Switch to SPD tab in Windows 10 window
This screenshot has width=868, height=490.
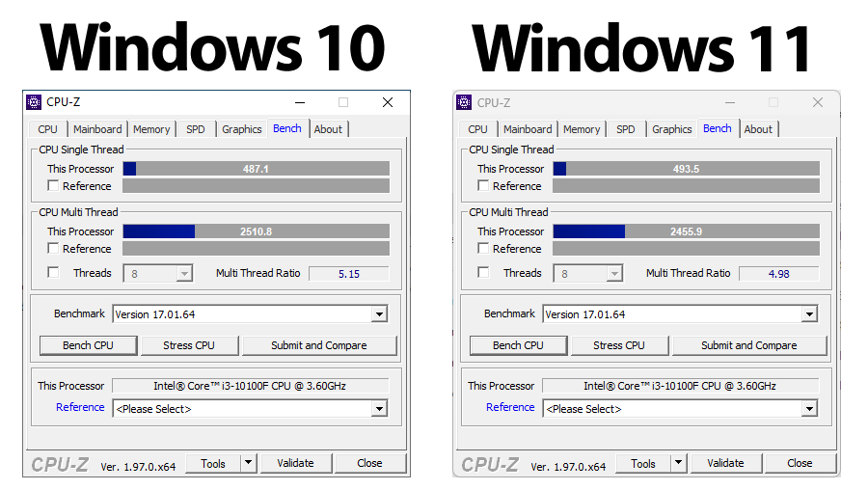coord(196,129)
